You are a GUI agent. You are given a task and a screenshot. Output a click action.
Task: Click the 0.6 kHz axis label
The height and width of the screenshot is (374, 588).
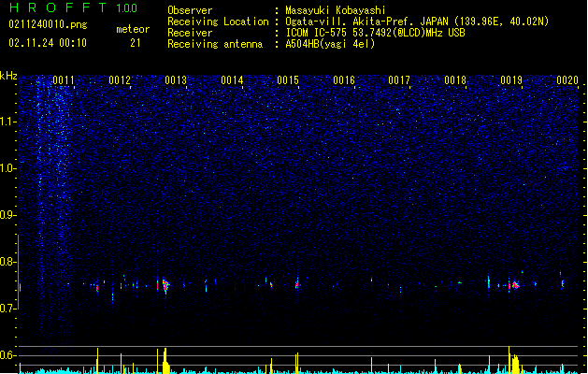point(8,355)
